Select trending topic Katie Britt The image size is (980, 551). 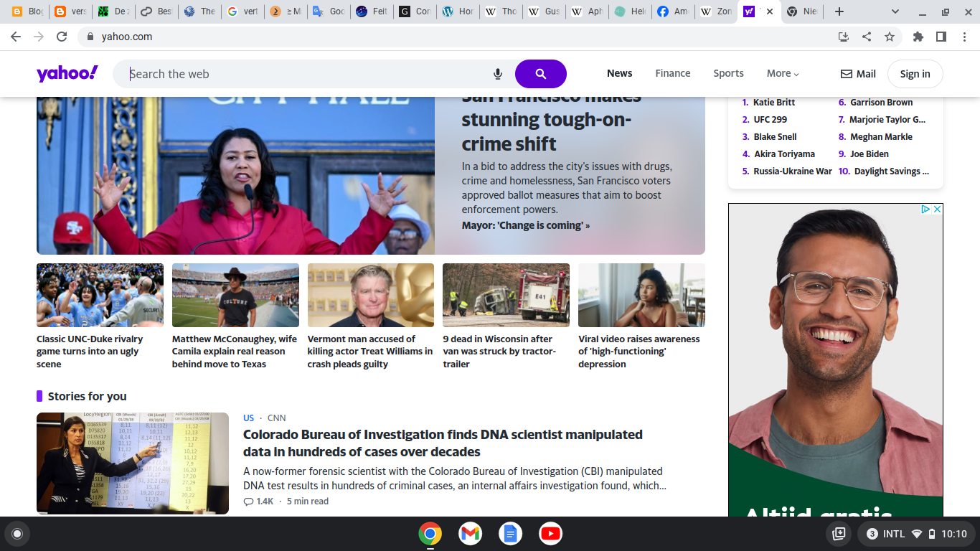774,103
